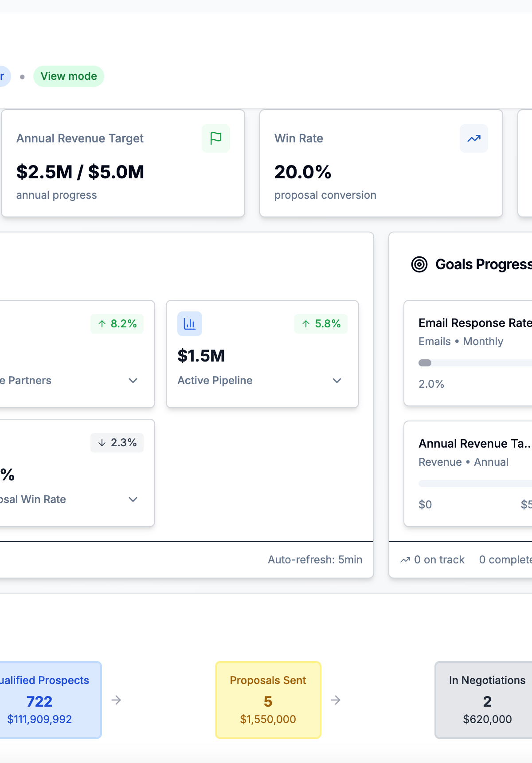The image size is (532, 763).
Task: Click the 2.3% down-trend badge
Action: pyautogui.click(x=117, y=443)
